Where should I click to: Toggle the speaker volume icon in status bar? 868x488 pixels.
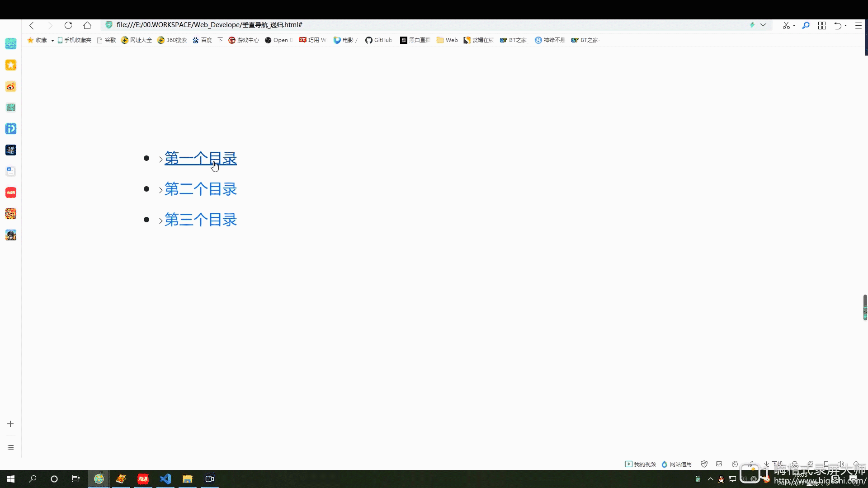[x=841, y=464]
